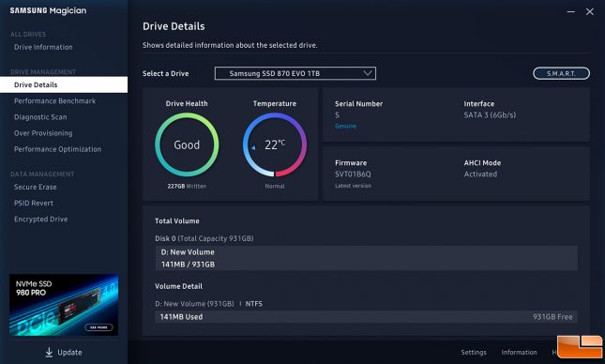Click 'Disk 0 (Total Capacity 931GB)' text
This screenshot has height=364, width=605.
point(204,238)
